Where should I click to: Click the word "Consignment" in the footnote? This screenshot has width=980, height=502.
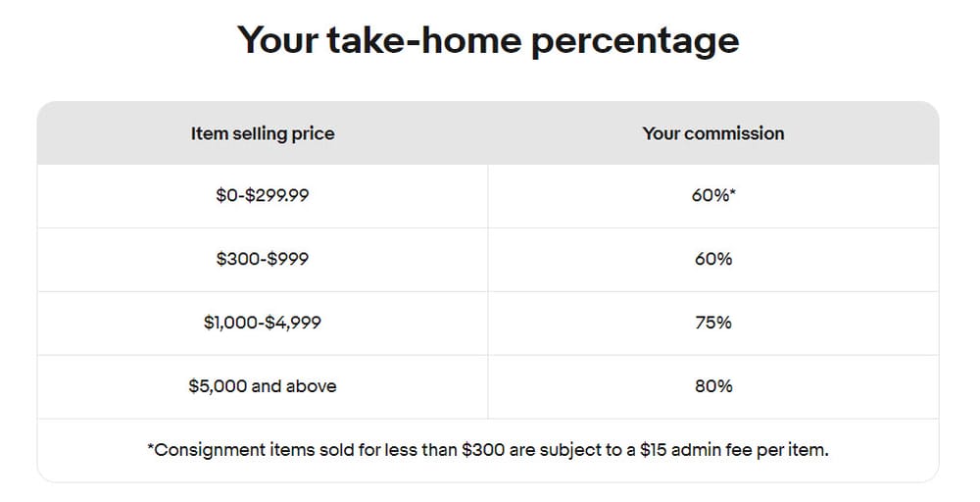click(204, 451)
